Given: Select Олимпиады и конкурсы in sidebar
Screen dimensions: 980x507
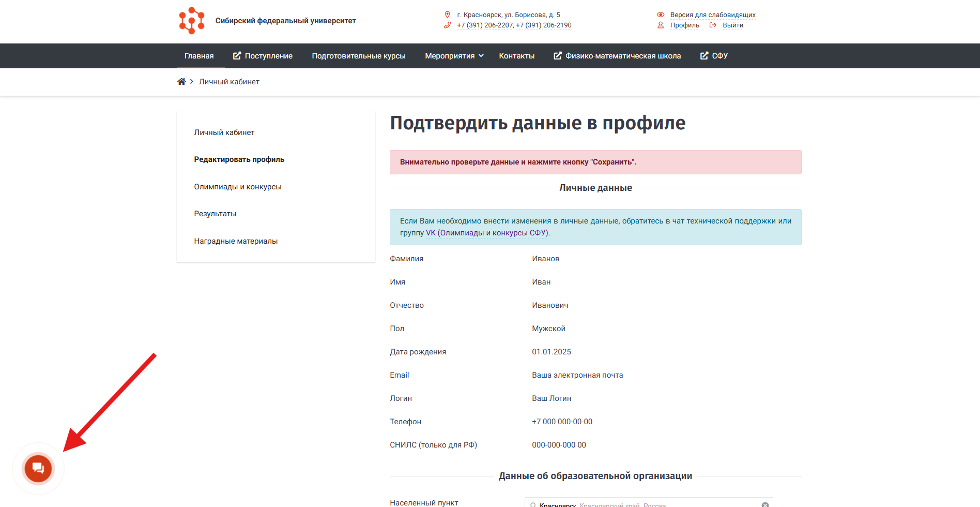Looking at the screenshot, I should [238, 187].
